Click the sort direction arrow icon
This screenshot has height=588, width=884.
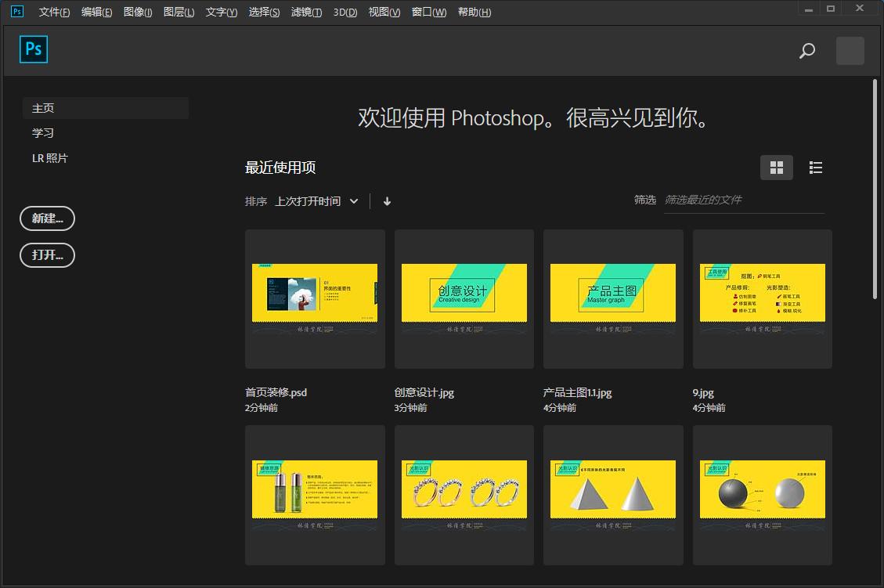(386, 201)
